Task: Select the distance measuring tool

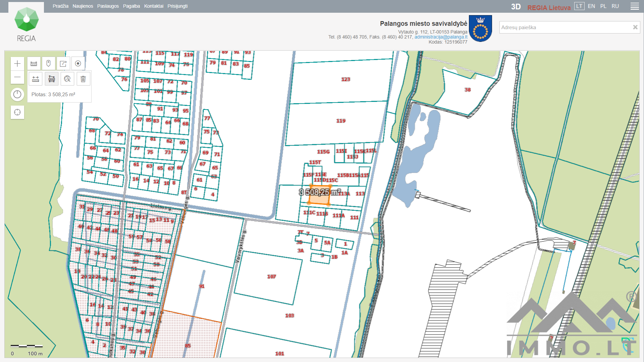Action: [x=36, y=79]
